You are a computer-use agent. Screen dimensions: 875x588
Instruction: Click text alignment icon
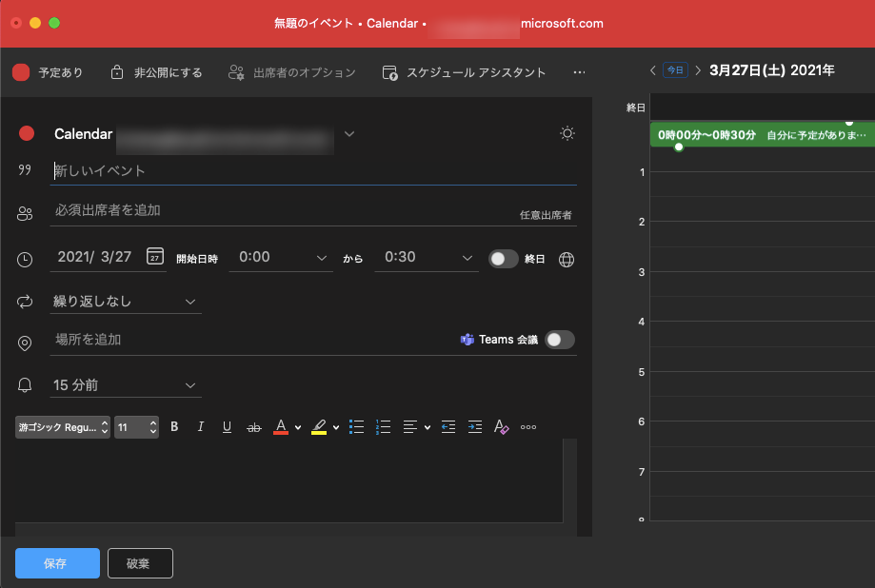pos(410,427)
